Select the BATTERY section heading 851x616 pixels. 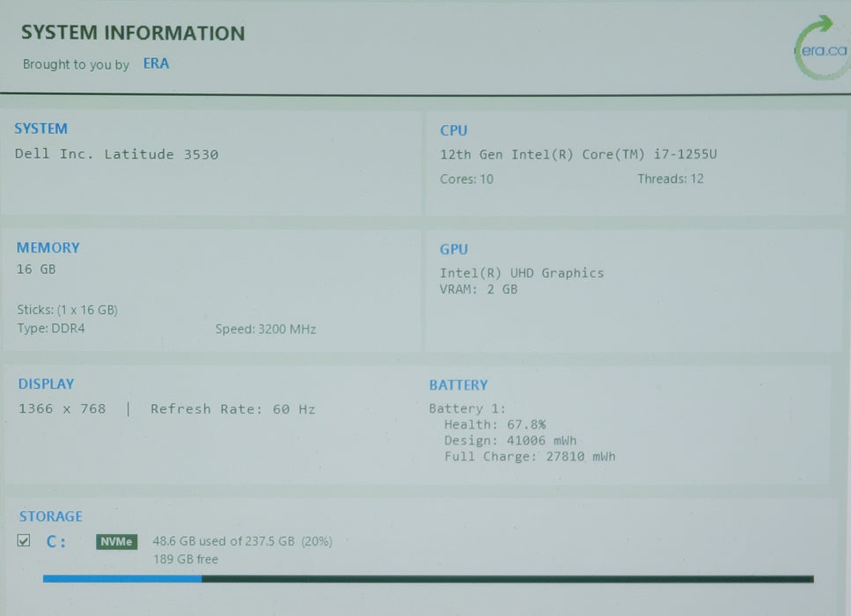(x=458, y=385)
